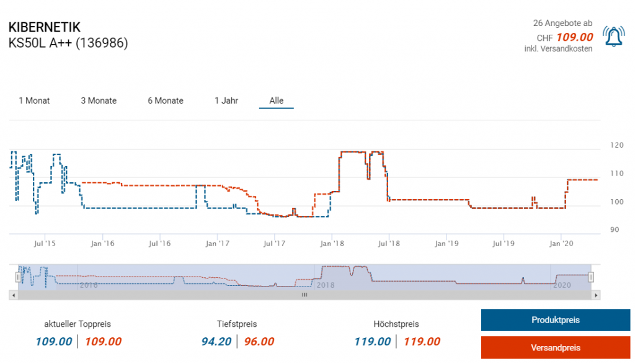
Task: Click the Höchstpreis label
Action: click(x=396, y=324)
